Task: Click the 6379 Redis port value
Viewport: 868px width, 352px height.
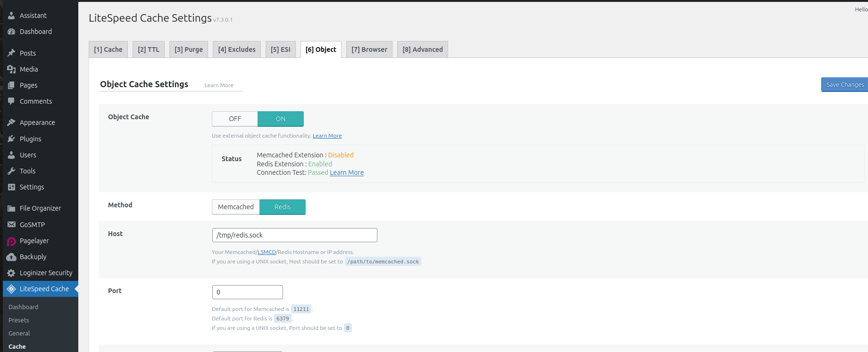Action: click(283, 319)
